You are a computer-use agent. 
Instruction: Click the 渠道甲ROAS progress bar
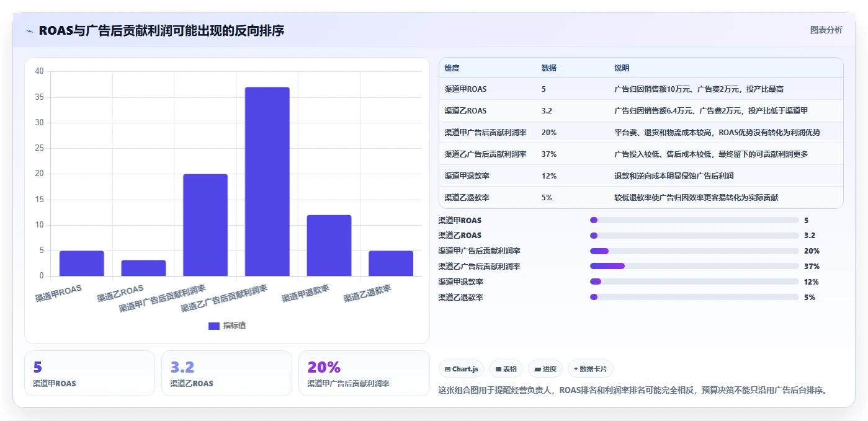(x=694, y=220)
